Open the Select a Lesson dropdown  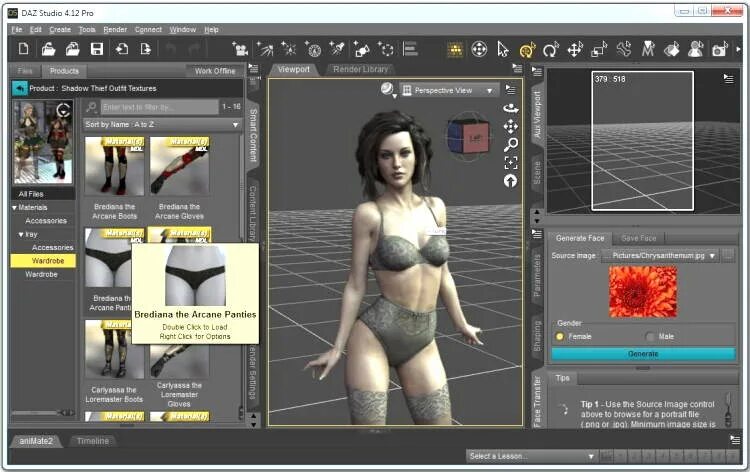pyautogui.click(x=531, y=456)
